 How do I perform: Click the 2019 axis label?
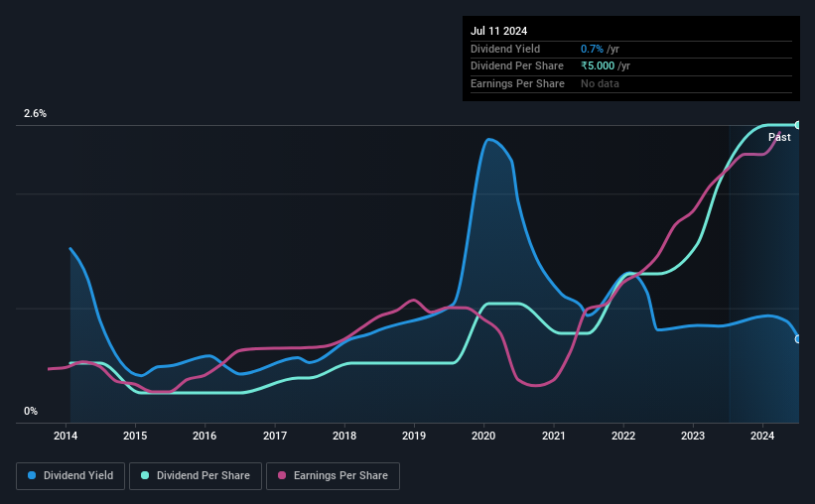point(414,436)
